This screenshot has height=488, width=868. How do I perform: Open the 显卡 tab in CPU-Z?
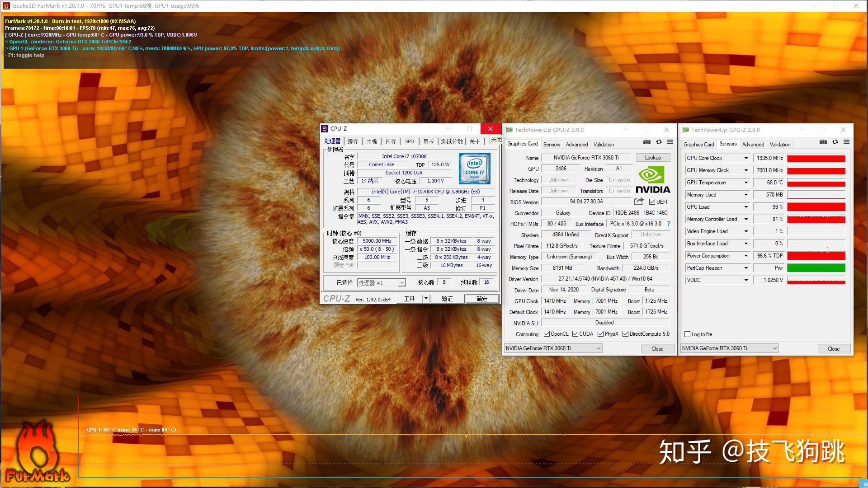click(428, 141)
